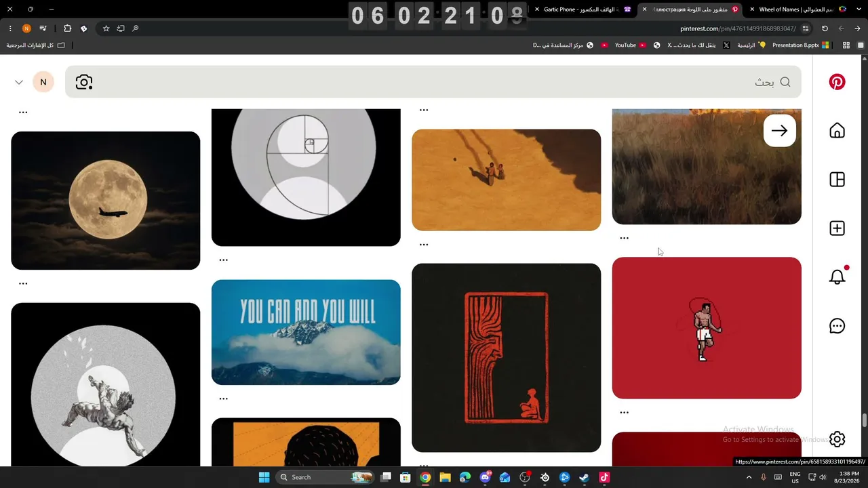Open options dots below the red jump rope pin

click(624, 412)
